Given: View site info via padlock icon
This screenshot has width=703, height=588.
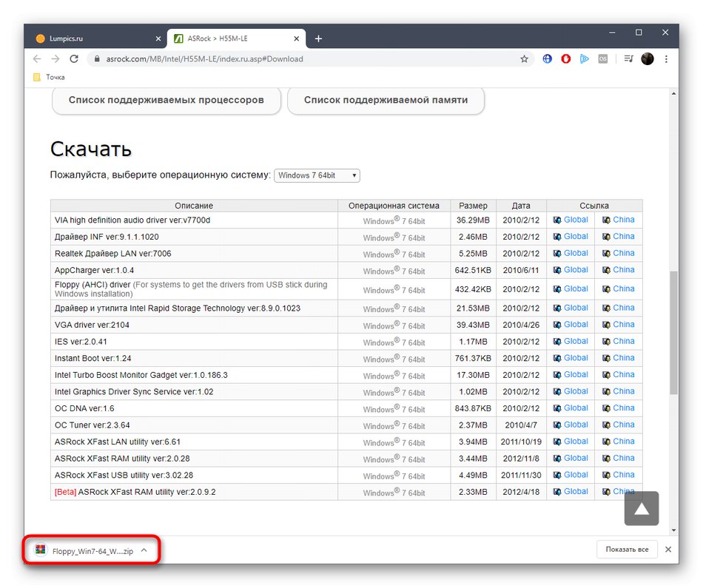Looking at the screenshot, I should pyautogui.click(x=97, y=58).
